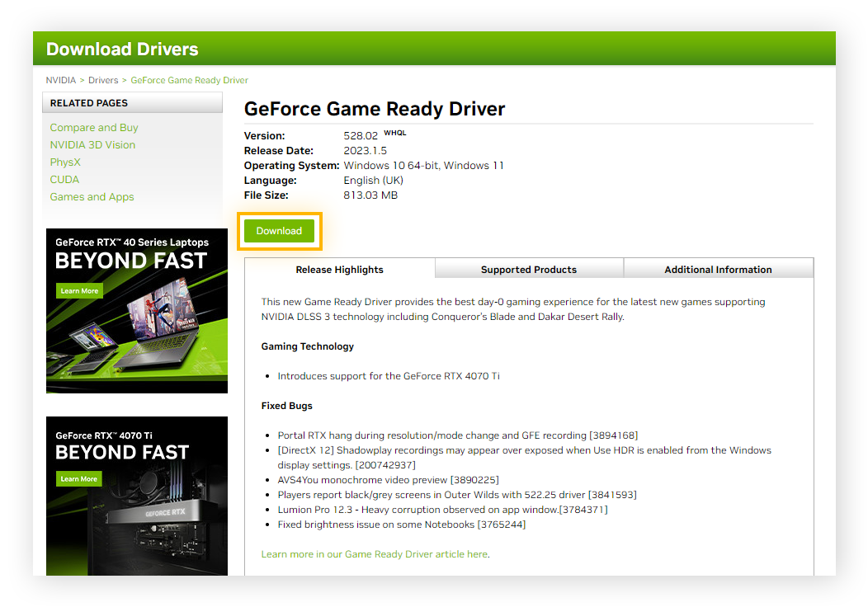Go to NVIDIA 3D Vision page
This screenshot has width=868, height=607.
92,144
